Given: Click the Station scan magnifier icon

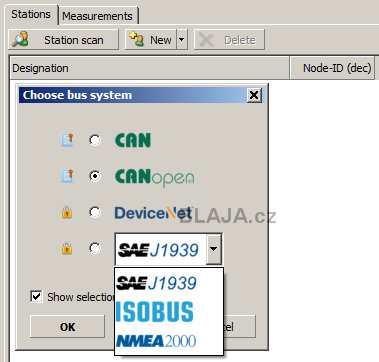Looking at the screenshot, I should (x=20, y=40).
